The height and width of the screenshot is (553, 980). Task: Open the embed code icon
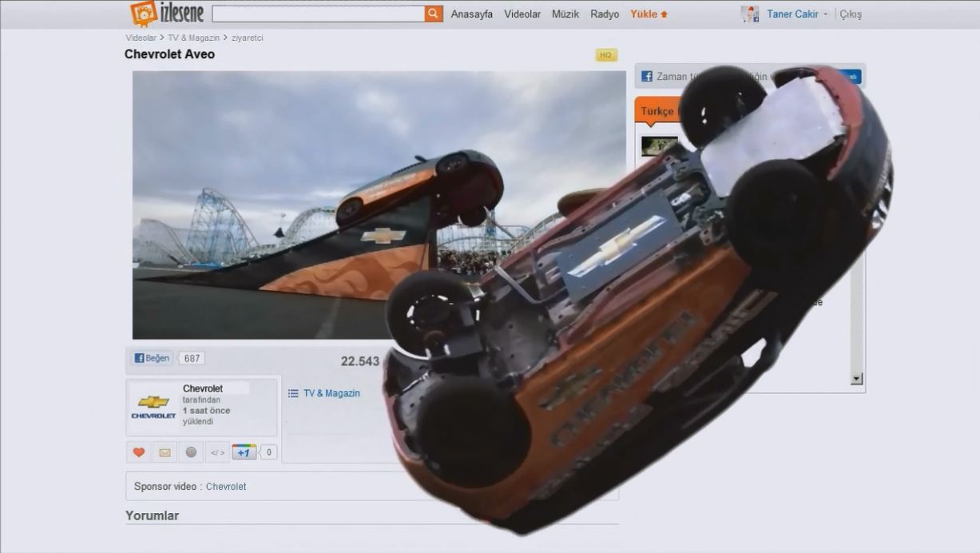pyautogui.click(x=217, y=452)
